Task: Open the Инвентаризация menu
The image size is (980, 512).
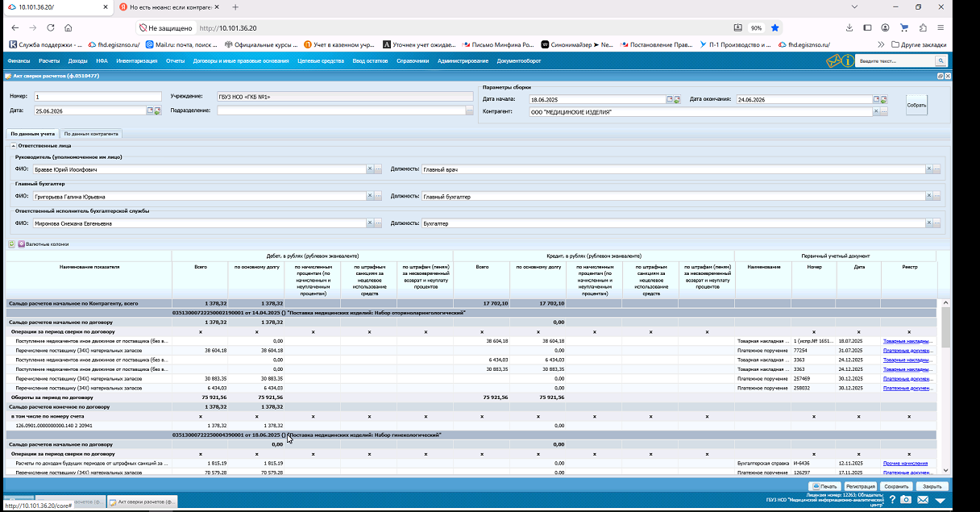Action: [x=136, y=60]
